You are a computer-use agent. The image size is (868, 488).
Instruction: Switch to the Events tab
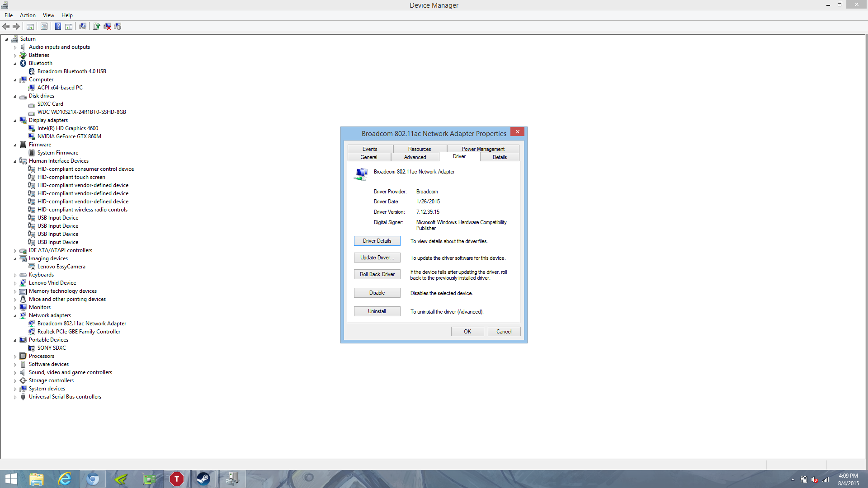(x=370, y=149)
